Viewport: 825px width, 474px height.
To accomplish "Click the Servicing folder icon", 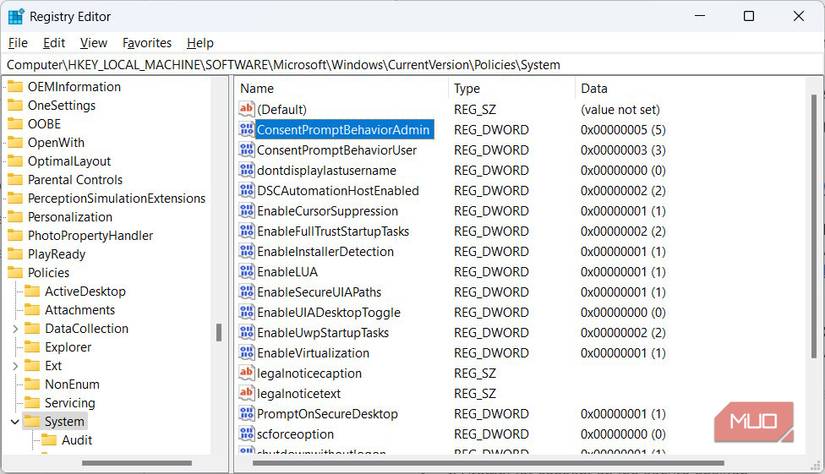I will pyautogui.click(x=32, y=402).
